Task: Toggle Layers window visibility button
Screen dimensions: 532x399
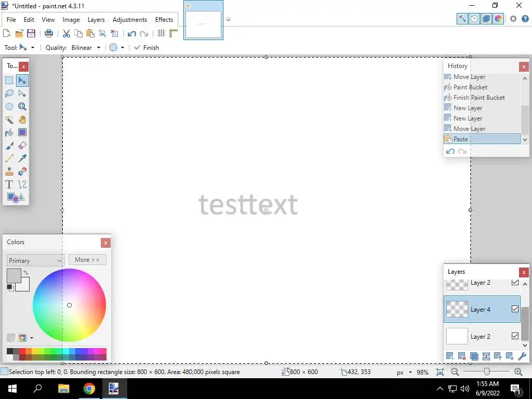Action: [486, 19]
